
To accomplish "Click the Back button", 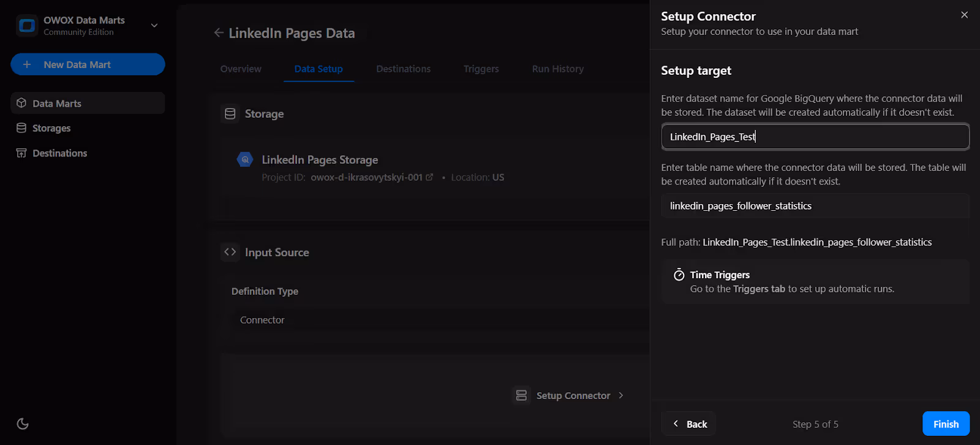I will tap(689, 424).
